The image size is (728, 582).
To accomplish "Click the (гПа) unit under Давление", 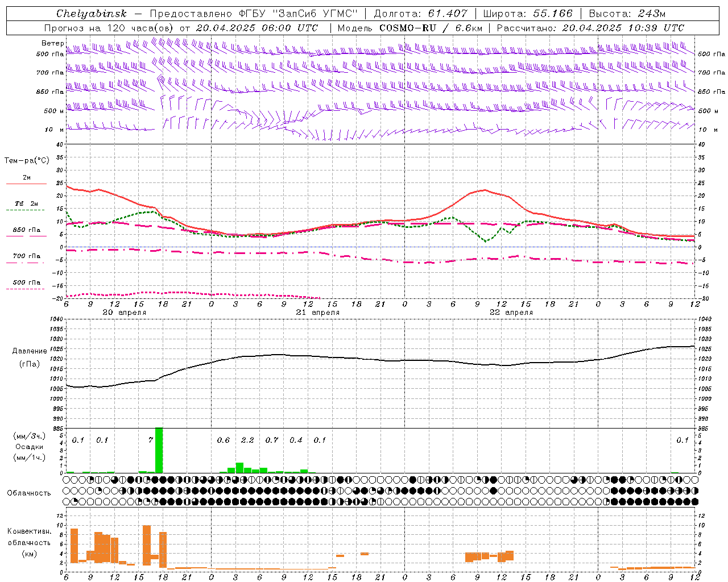I will [x=29, y=364].
